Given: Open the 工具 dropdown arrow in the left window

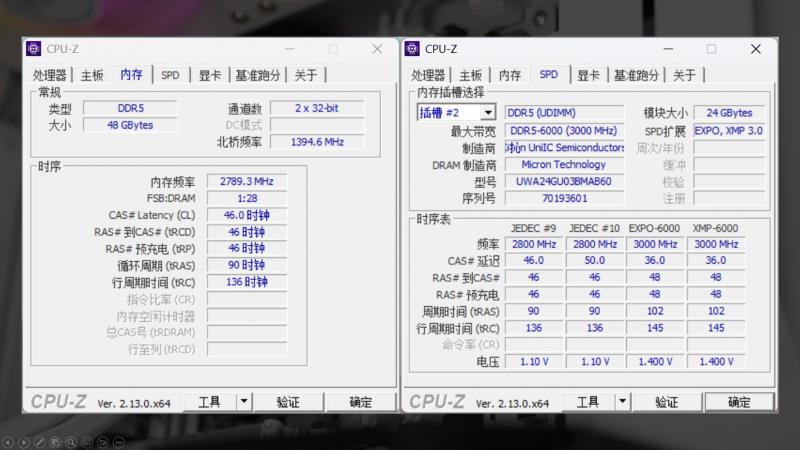Looking at the screenshot, I should click(244, 402).
